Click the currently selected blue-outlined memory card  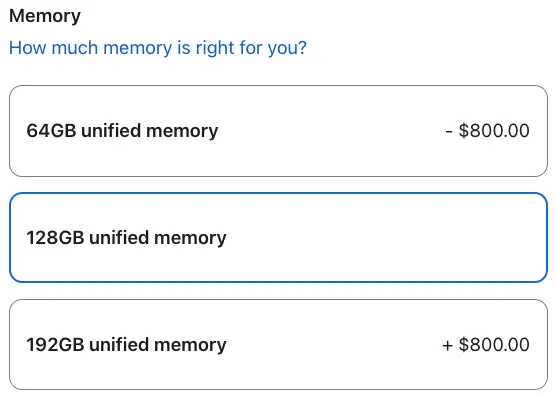[278, 238]
